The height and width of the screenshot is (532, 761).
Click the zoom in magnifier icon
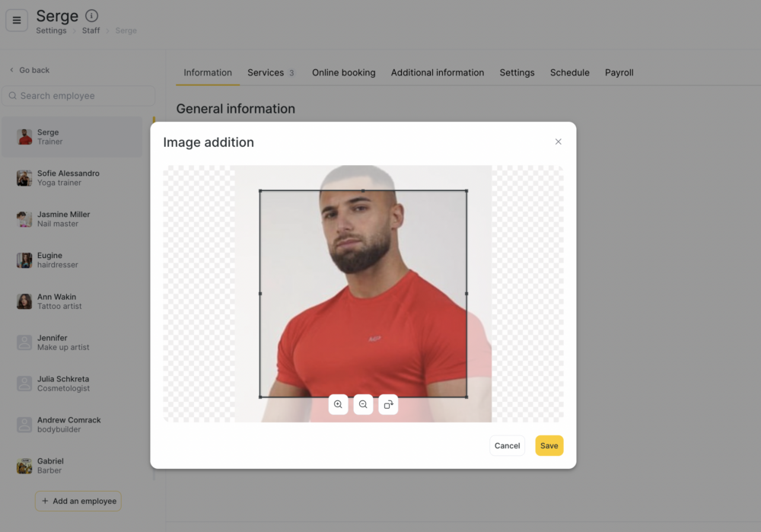point(339,404)
